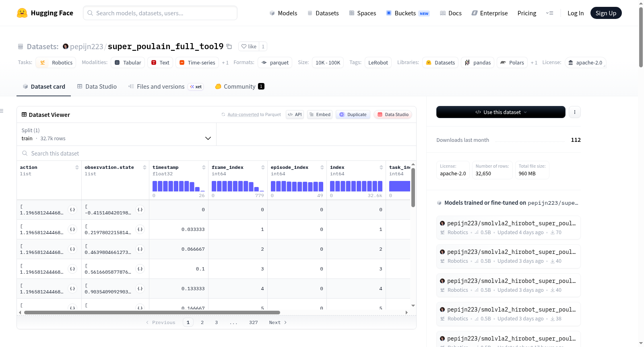Jump to page 327 of the viewer
This screenshot has width=644, height=347.
tap(254, 322)
